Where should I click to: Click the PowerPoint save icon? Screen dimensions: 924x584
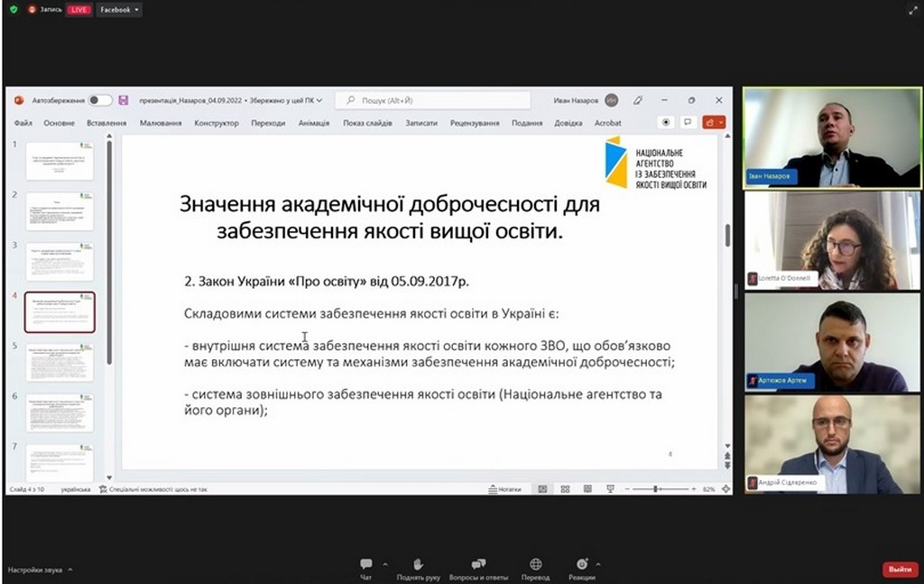pyautogui.click(x=124, y=100)
